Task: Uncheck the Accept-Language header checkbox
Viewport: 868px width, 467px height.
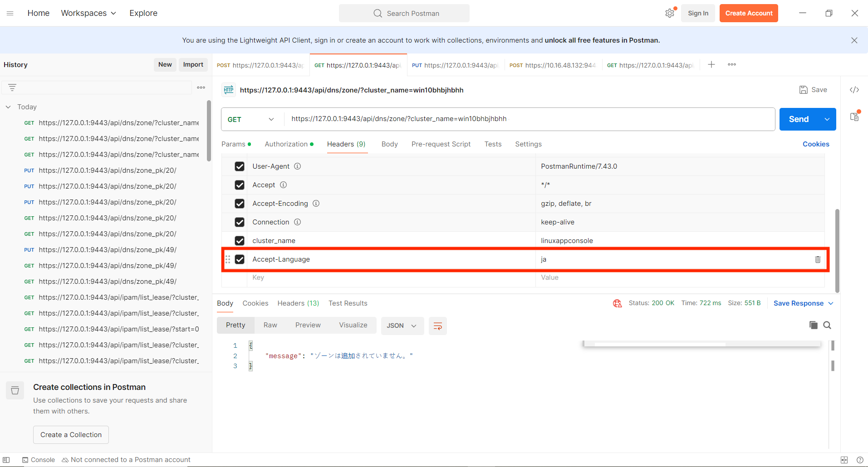Action: coord(240,259)
